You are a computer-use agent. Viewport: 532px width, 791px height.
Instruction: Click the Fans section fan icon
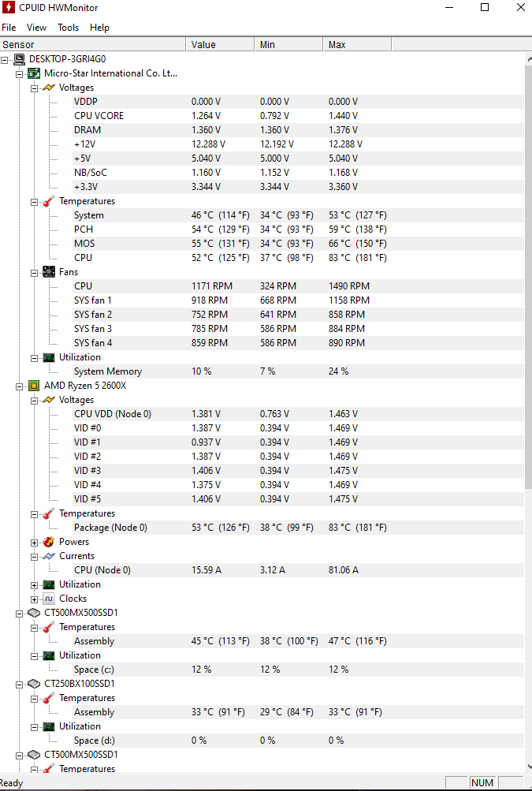point(49,272)
